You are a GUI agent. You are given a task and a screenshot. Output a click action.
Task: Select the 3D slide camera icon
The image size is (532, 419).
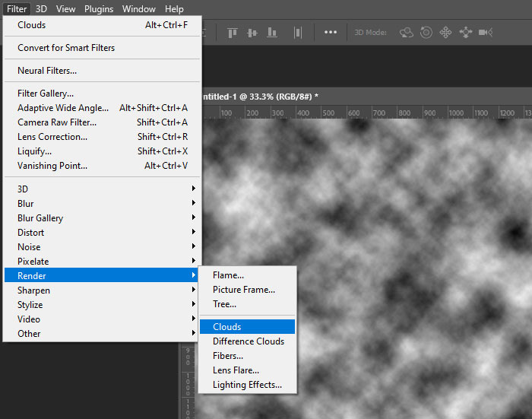tap(465, 33)
